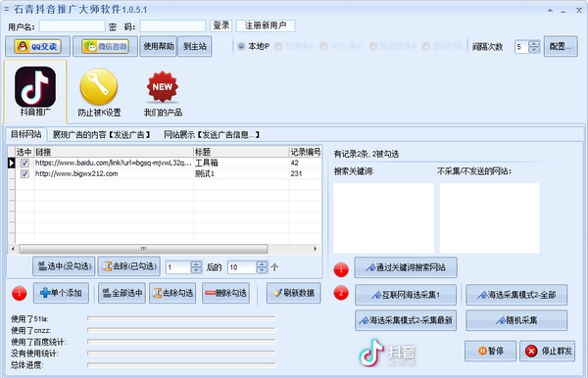Click table scrollbar right arrow
The width and height of the screenshot is (588, 378).
pos(315,249)
